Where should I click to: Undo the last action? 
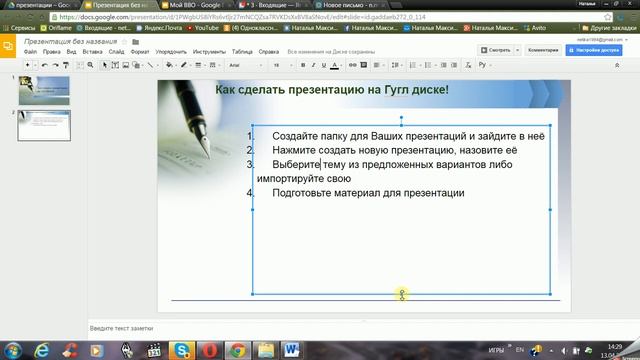(44, 65)
